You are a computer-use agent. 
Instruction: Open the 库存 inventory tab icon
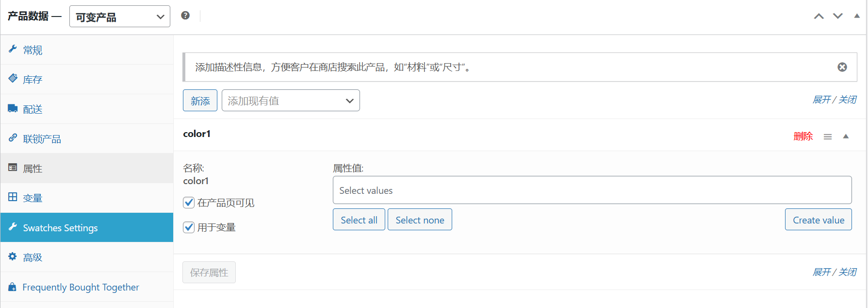coord(13,79)
